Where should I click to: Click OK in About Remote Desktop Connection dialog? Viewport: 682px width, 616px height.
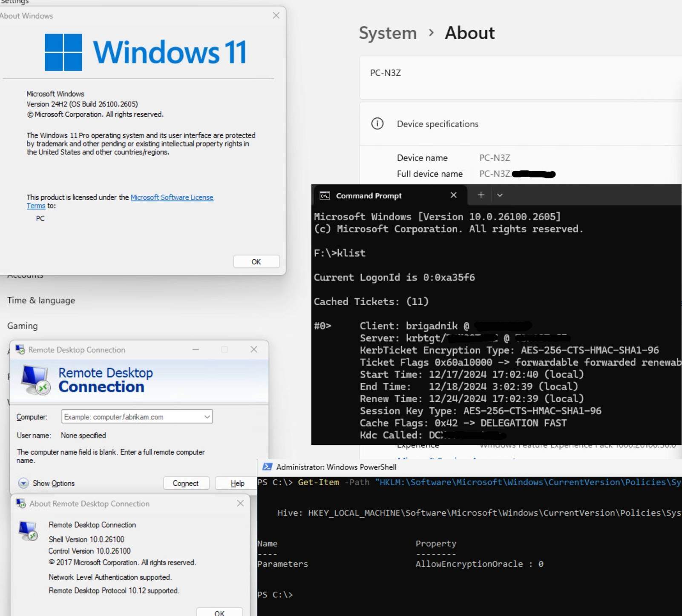(x=219, y=613)
